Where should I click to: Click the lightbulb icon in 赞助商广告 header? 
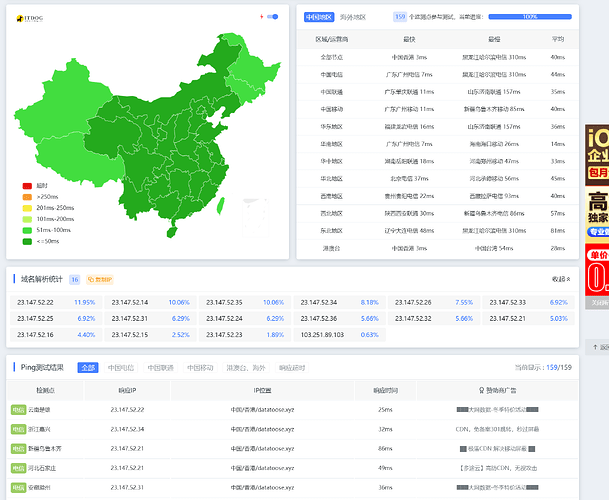481,390
